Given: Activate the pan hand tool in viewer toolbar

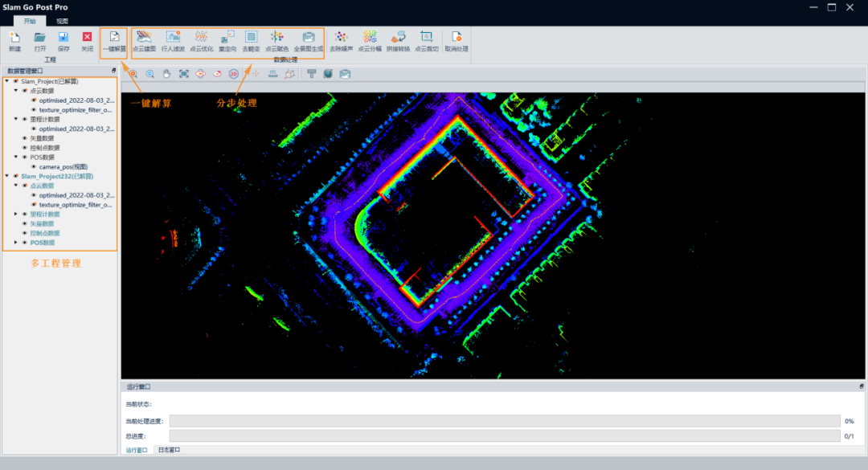Looking at the screenshot, I should point(167,73).
